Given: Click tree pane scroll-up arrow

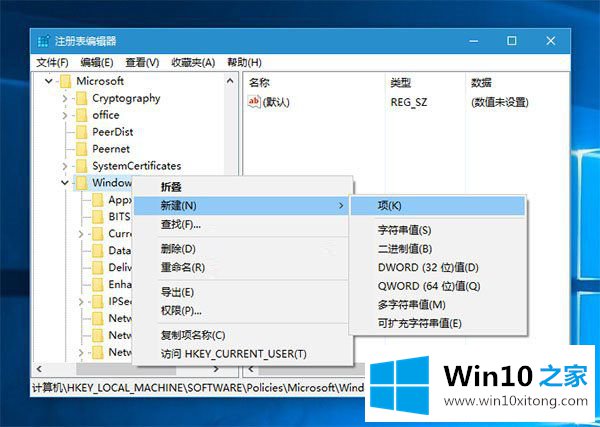Looking at the screenshot, I should [230, 81].
